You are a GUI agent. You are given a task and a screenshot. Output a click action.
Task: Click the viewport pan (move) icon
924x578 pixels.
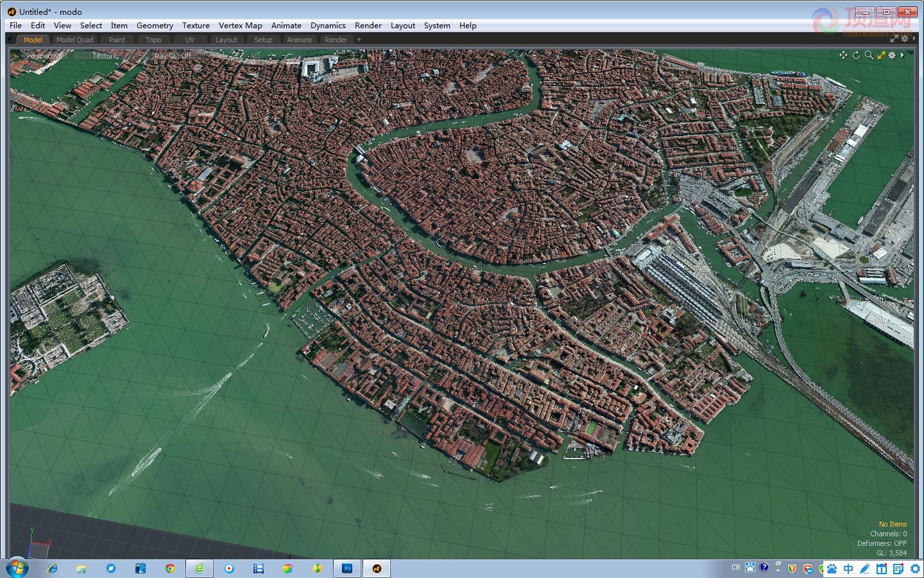click(x=843, y=55)
